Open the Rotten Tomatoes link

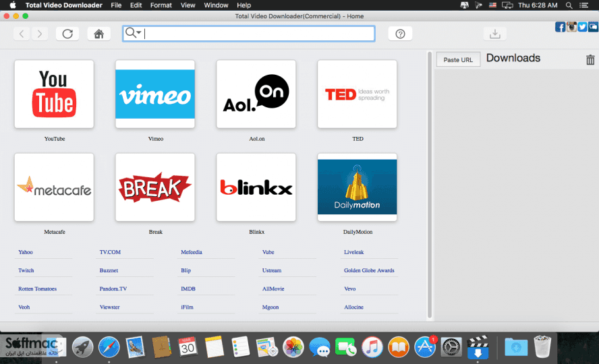(x=38, y=289)
